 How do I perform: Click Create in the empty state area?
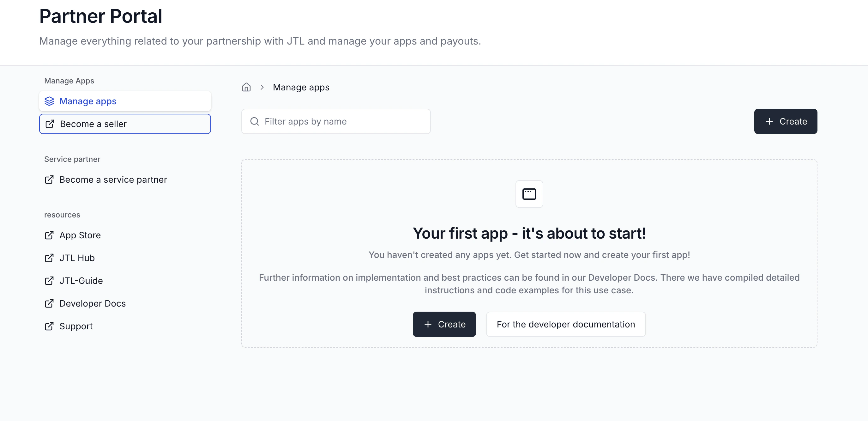tap(444, 324)
